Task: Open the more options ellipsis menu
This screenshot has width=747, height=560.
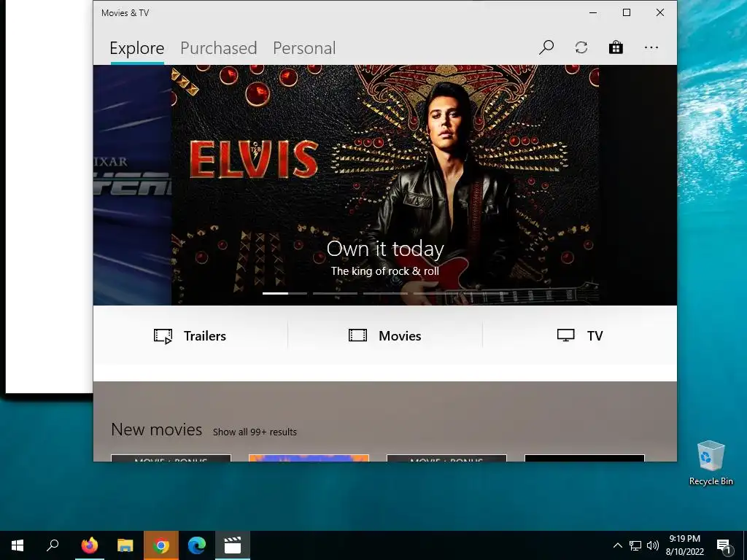Action: [x=651, y=47]
